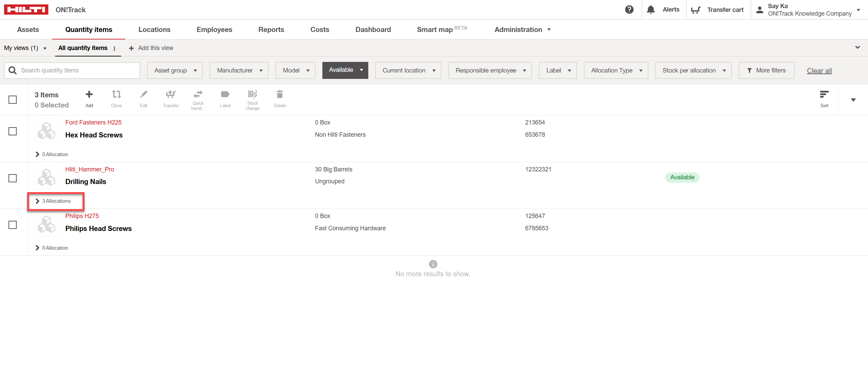The image size is (868, 366).
Task: Switch to the Employees tab
Action: 214,30
